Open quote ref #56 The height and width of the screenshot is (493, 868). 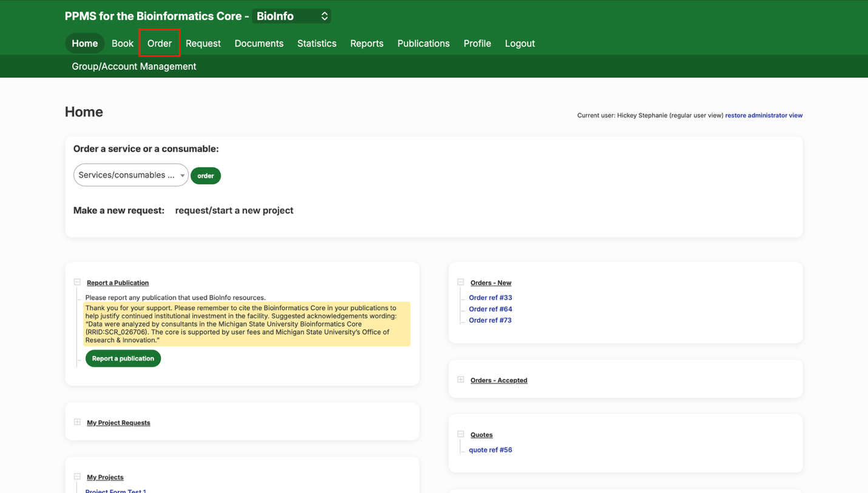[490, 450]
